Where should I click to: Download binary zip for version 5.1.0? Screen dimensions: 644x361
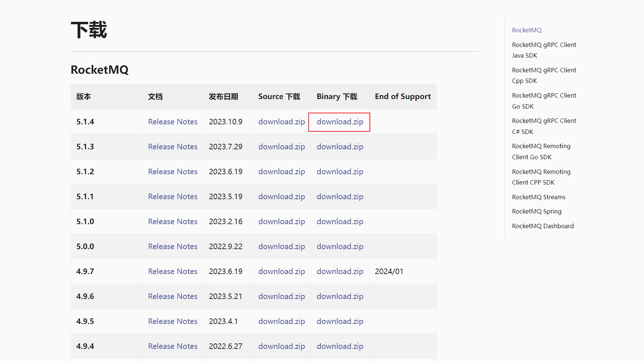340,222
